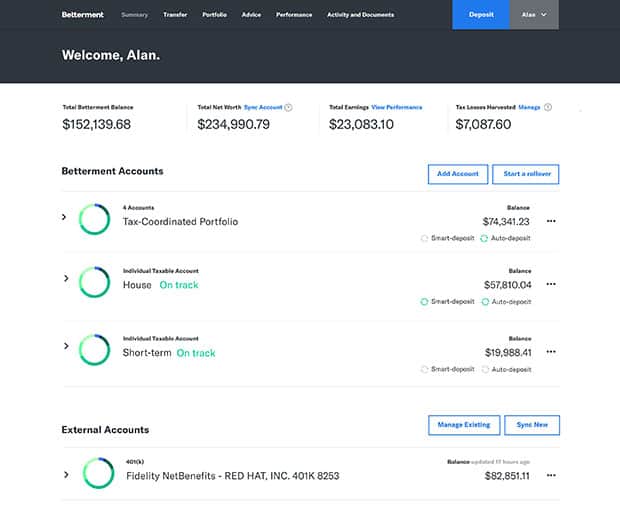This screenshot has height=532, width=620.
Task: Open more options for House account
Action: click(551, 284)
